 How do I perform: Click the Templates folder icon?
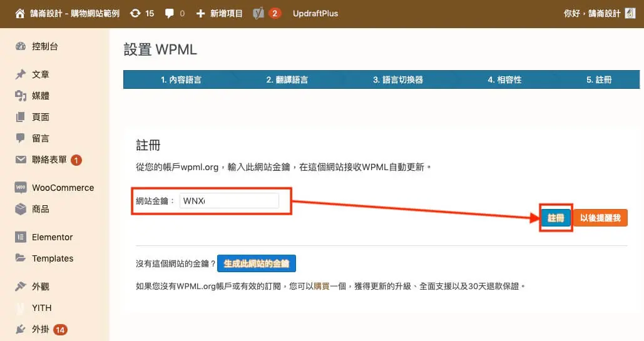pos(21,258)
